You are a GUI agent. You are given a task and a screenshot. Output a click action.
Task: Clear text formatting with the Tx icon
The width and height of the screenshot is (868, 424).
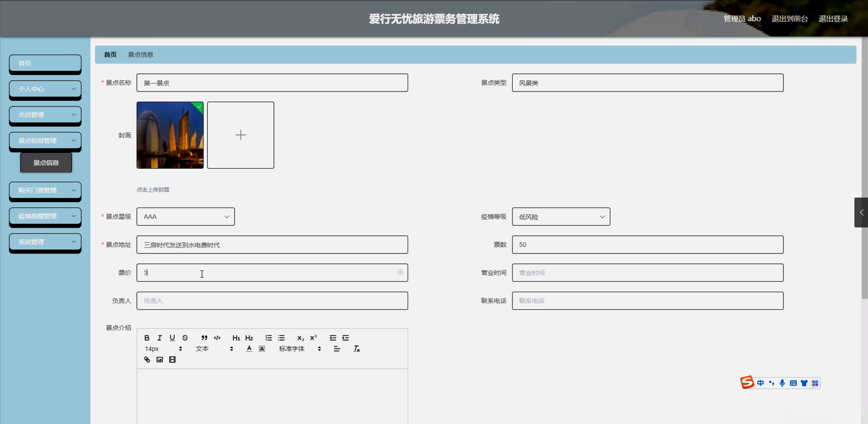[x=356, y=349]
